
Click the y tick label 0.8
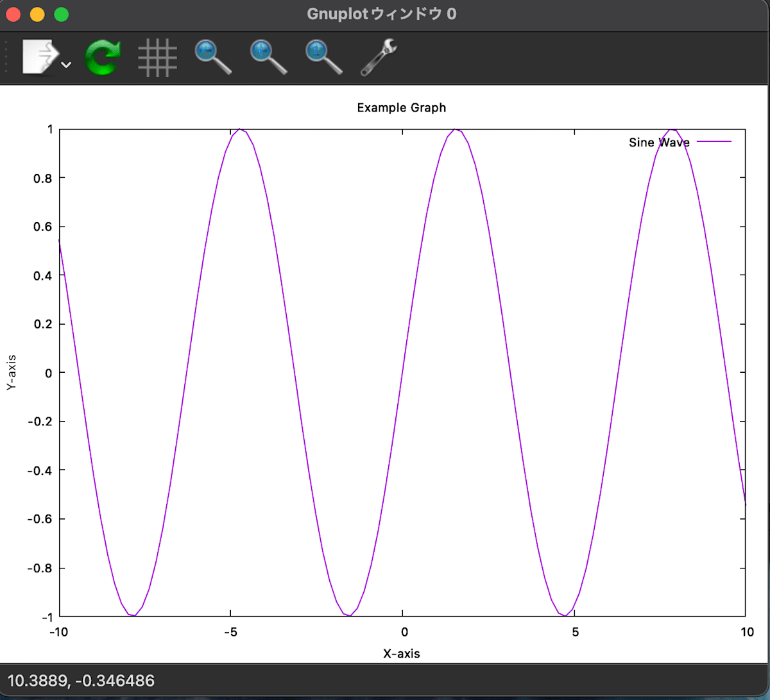[42, 178]
